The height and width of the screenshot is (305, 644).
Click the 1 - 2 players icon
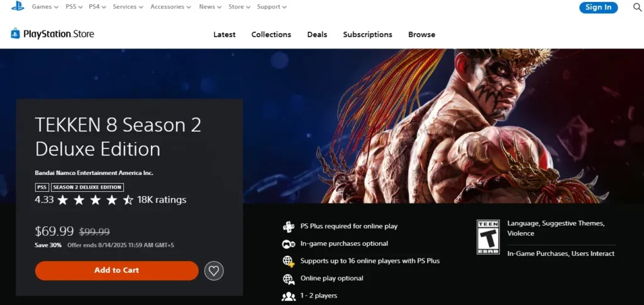tap(289, 296)
